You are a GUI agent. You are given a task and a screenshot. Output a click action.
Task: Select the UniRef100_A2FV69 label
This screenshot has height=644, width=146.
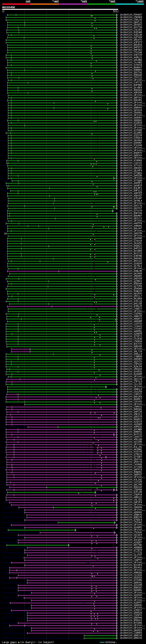pos(131,37)
